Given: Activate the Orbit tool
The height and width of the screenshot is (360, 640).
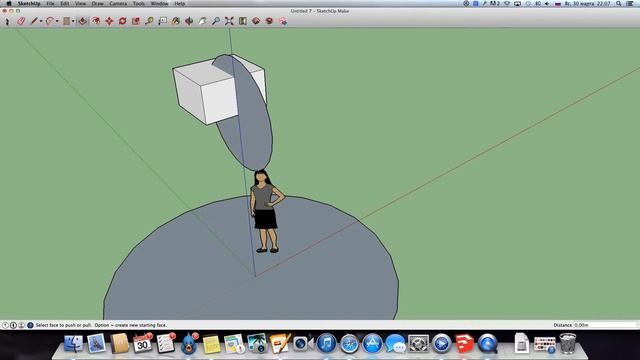Looking at the screenshot, I should click(189, 21).
